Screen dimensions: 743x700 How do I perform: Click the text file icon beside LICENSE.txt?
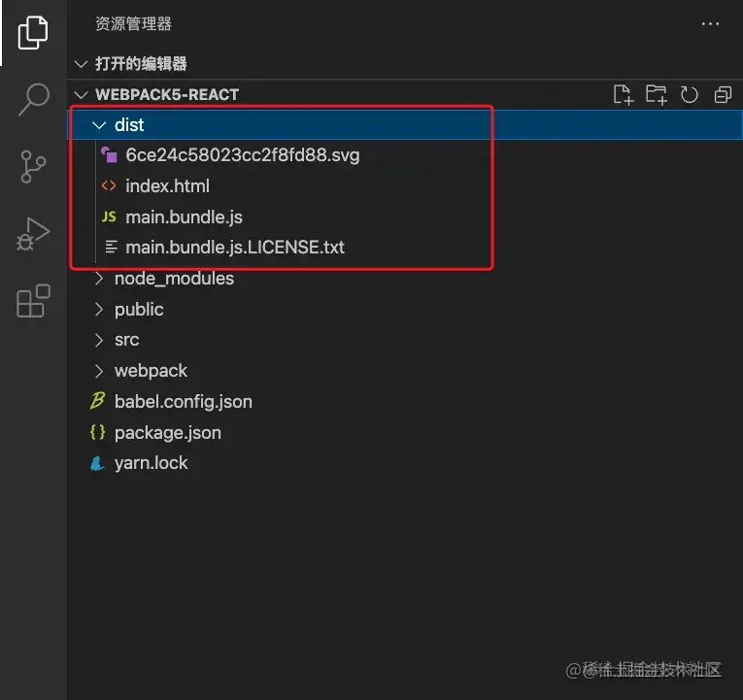click(111, 247)
